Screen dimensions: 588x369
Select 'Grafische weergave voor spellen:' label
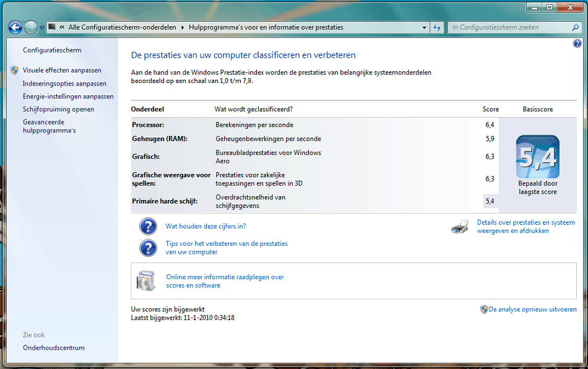click(x=171, y=180)
